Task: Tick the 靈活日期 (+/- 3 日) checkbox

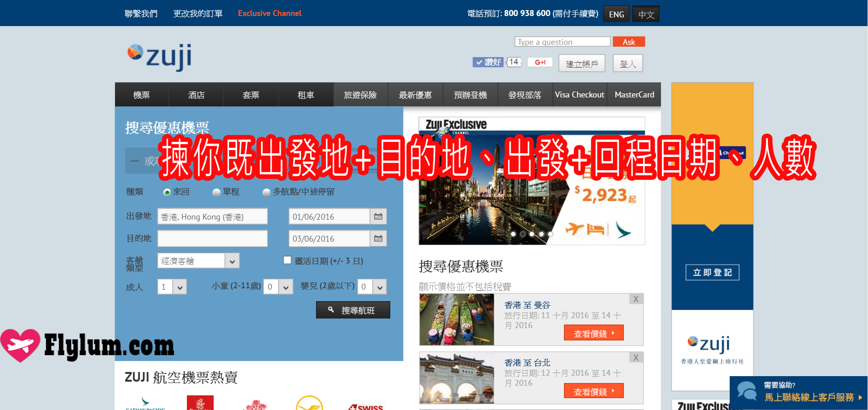Action: coord(287,260)
